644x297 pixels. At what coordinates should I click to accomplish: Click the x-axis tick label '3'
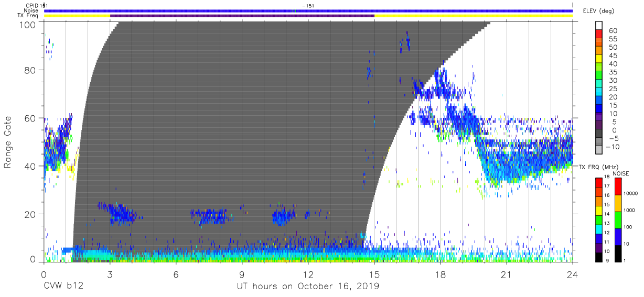point(110,273)
